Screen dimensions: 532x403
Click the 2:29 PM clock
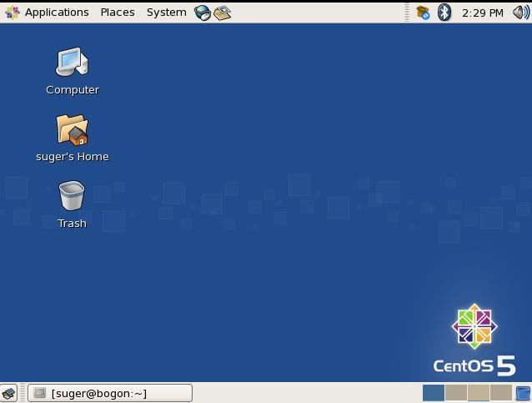(483, 13)
